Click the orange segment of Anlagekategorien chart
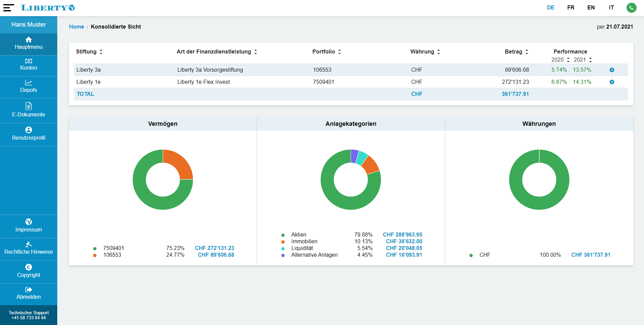This screenshot has height=325, width=644. [371, 165]
